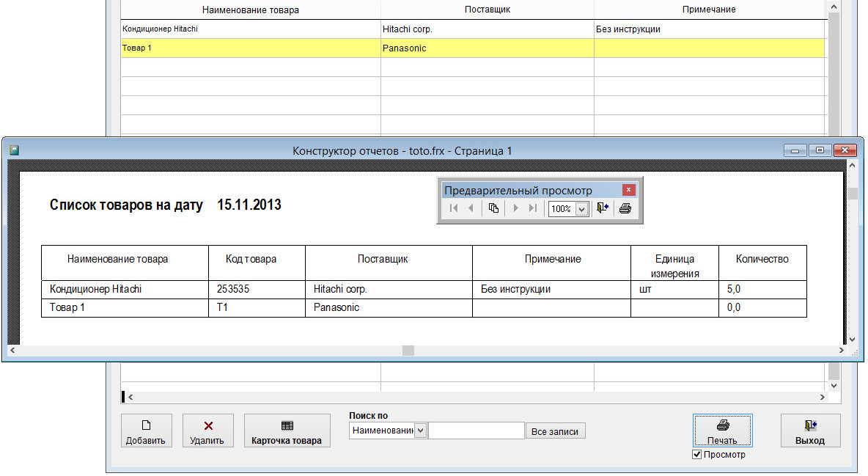Open Карточка товара

(287, 431)
